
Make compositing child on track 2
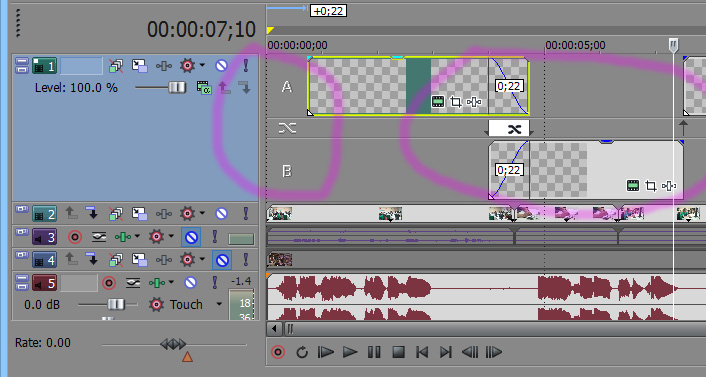[92, 213]
